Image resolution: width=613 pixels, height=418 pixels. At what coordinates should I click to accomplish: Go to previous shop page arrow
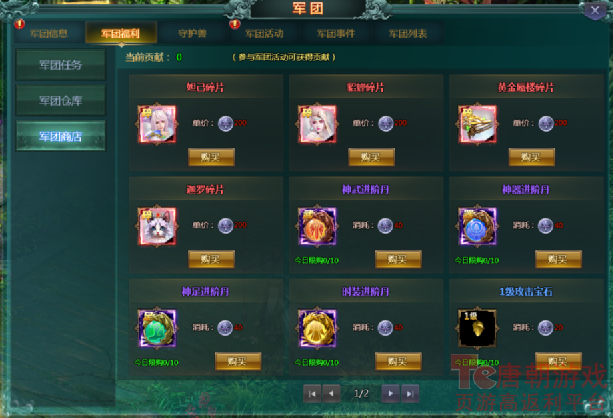coord(332,394)
